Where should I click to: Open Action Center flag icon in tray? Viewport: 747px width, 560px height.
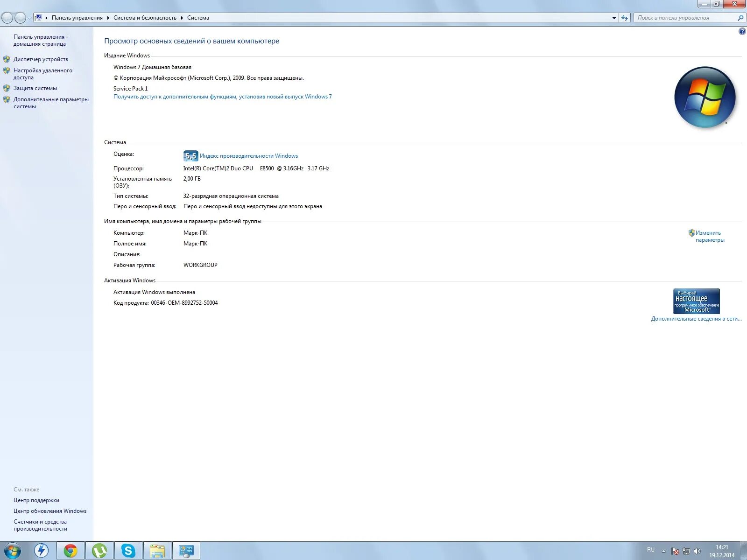click(675, 551)
